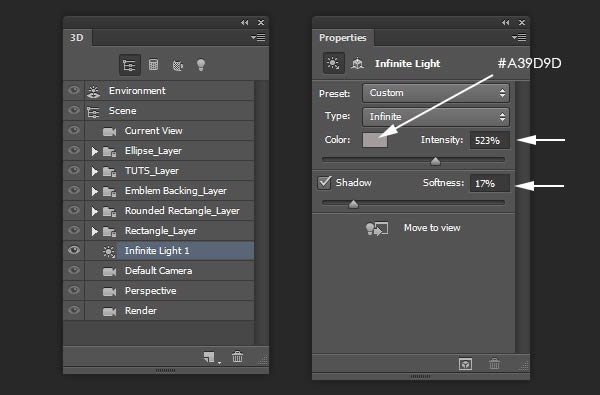Select the light properties sun icon
The width and height of the screenshot is (600, 395).
coord(334,63)
